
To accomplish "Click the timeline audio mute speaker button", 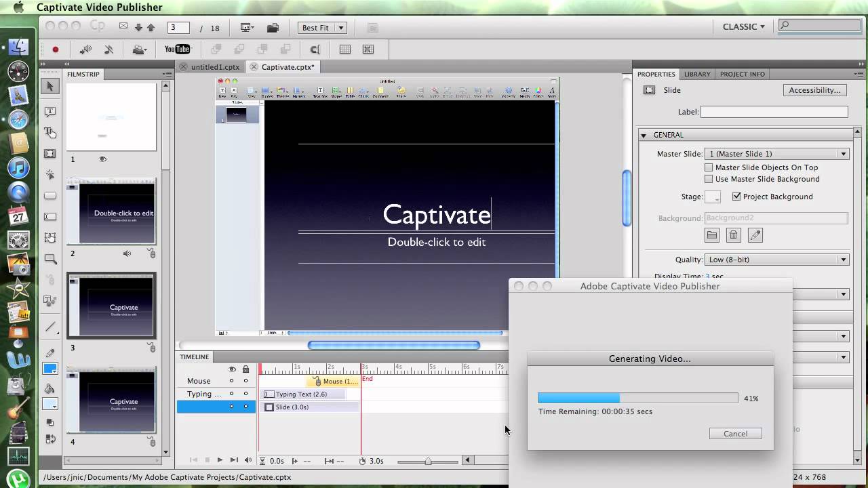I will pyautogui.click(x=248, y=460).
